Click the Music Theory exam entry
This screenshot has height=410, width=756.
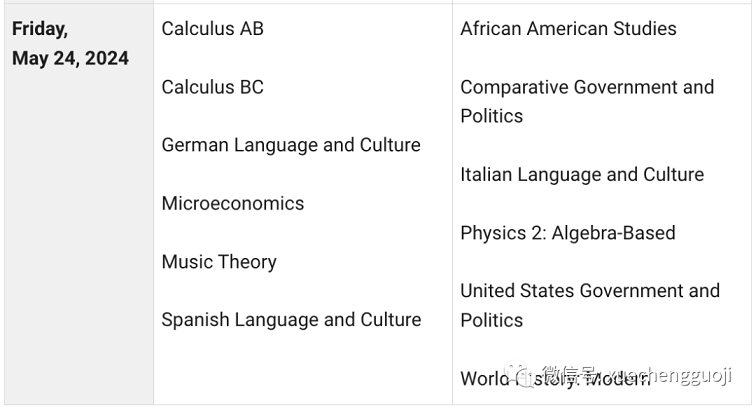[x=219, y=262]
